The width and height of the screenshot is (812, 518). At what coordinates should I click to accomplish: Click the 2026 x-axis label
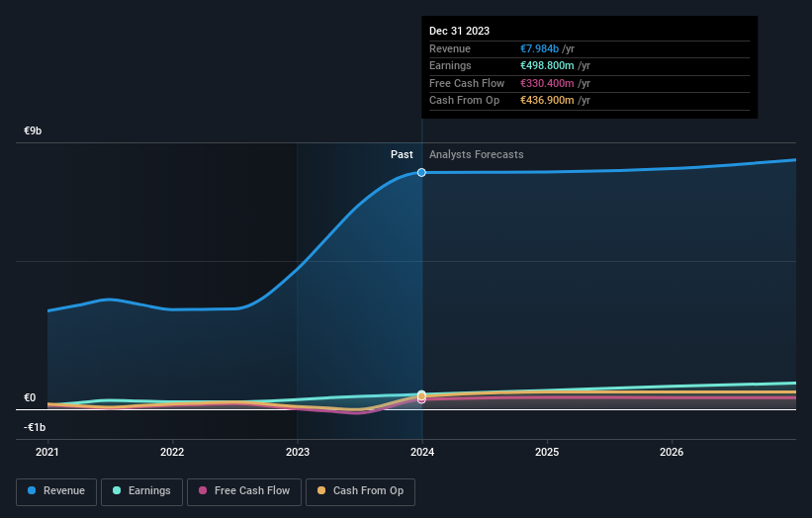click(x=672, y=453)
